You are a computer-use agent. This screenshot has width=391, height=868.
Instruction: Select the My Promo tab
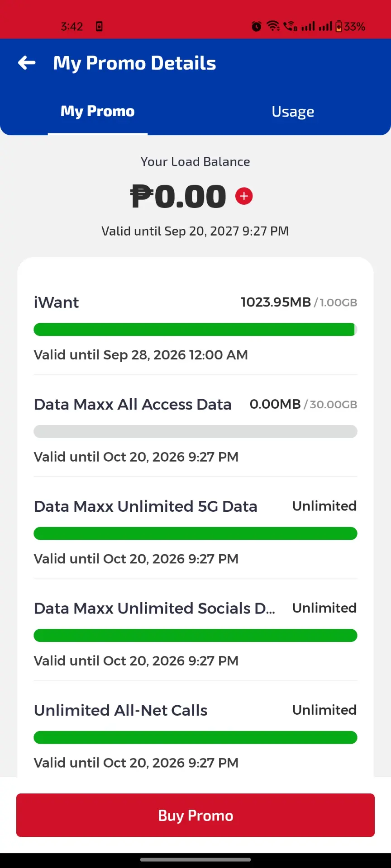98,111
